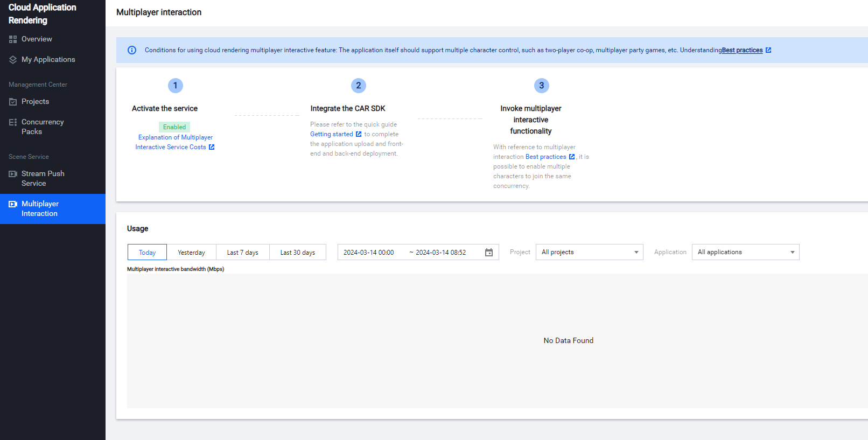Click 'Invoke multiplayer interactive functionality' step title
The width and height of the screenshot is (868, 440).
[x=531, y=120]
